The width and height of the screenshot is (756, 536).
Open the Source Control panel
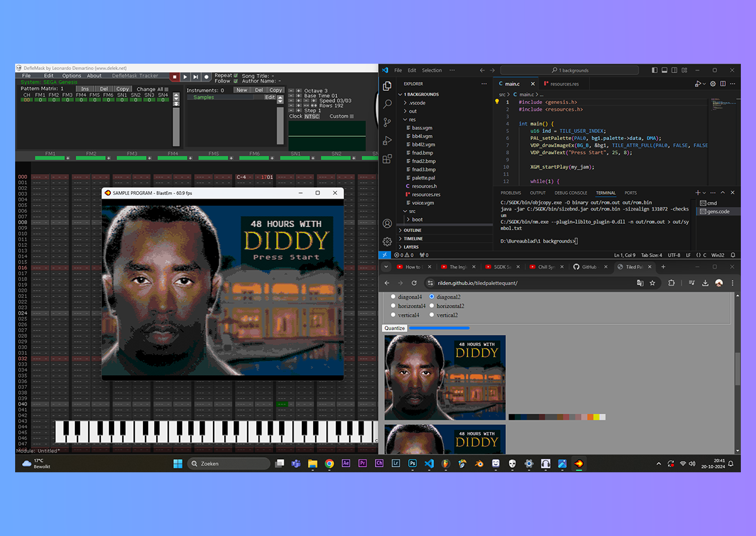tap(387, 122)
